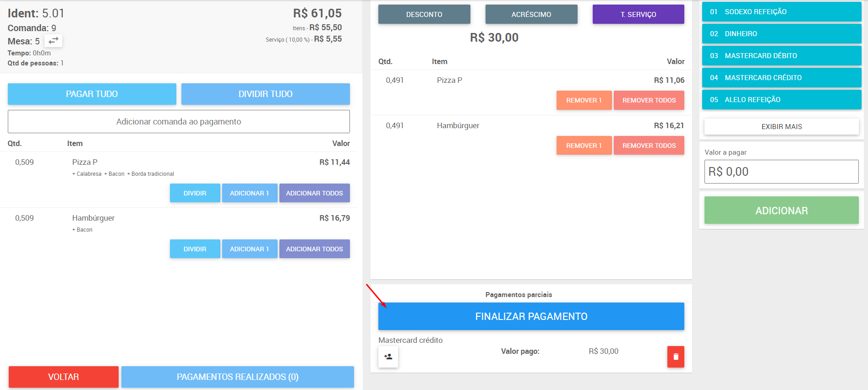Select payment method 02 DINHEIRO
This screenshot has height=390, width=868.
782,34
